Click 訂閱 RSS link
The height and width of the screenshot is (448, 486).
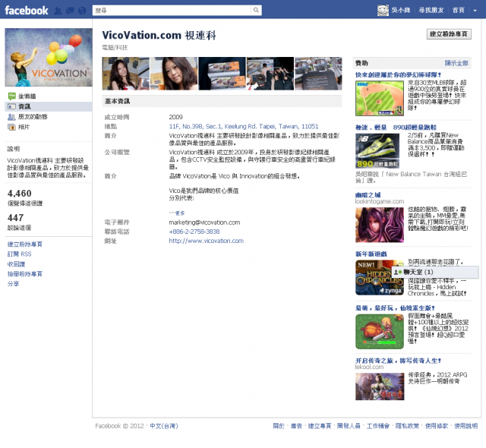coord(19,254)
